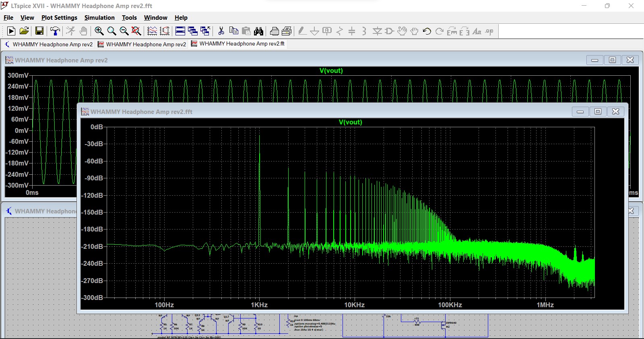Open the Plot Settings menu
Screen dimensions: 644x339
[59, 18]
